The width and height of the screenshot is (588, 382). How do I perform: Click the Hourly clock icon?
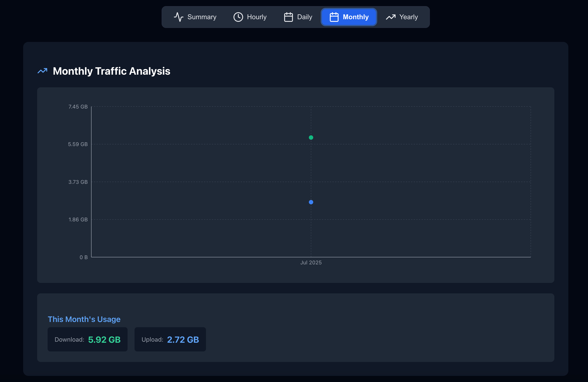tap(238, 17)
